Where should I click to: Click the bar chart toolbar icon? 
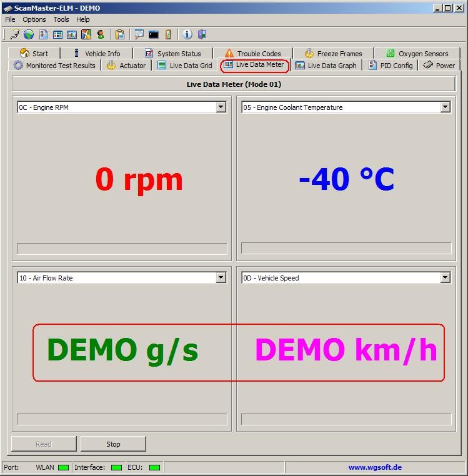point(72,34)
